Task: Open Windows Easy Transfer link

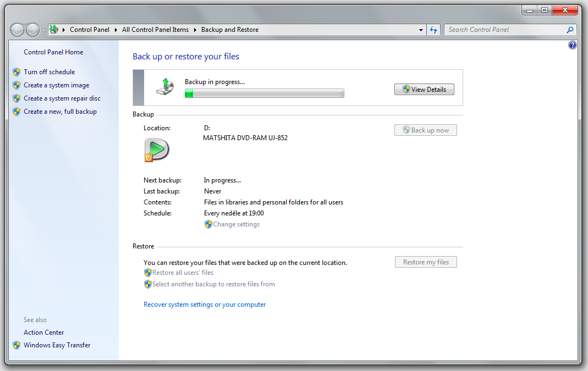Action: tap(57, 345)
